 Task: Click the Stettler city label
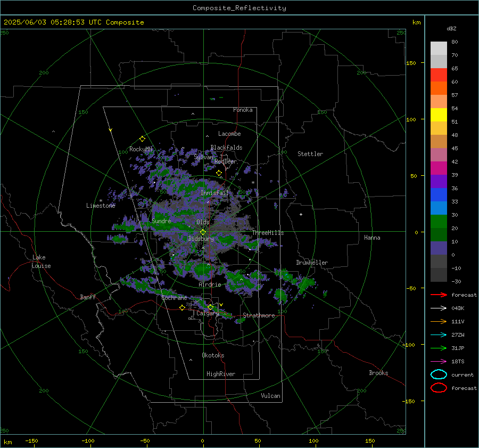click(x=310, y=154)
